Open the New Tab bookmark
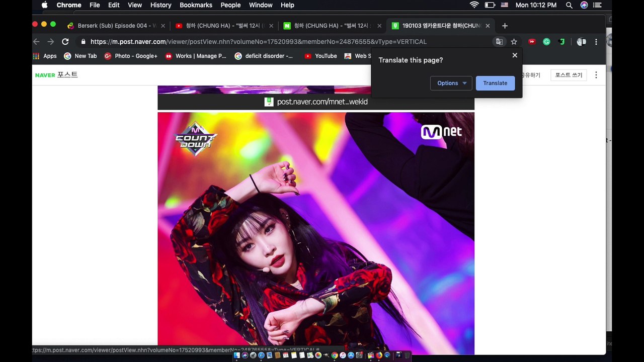This screenshot has height=362, width=644. point(80,56)
